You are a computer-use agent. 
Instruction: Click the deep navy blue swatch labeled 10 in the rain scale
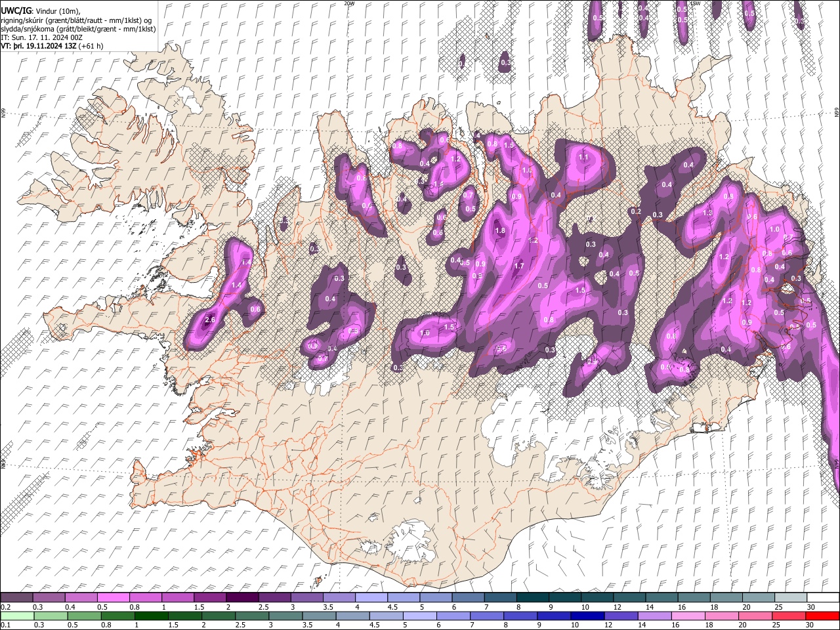(587, 616)
